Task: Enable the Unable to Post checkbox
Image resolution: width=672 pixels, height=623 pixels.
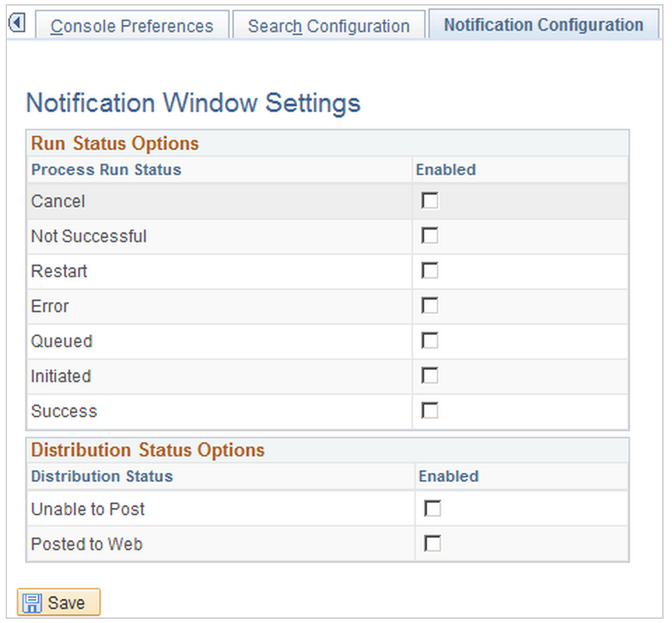Action: 433,509
